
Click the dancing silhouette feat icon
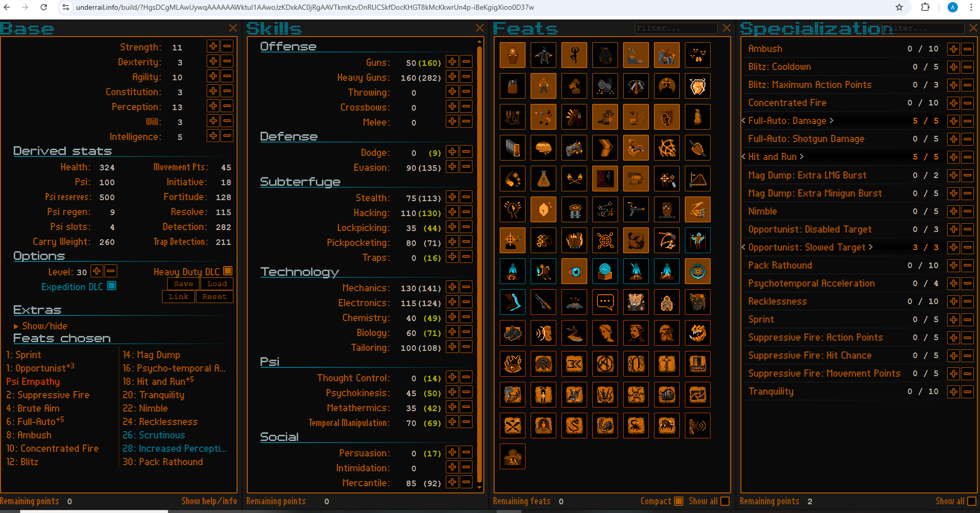click(574, 56)
